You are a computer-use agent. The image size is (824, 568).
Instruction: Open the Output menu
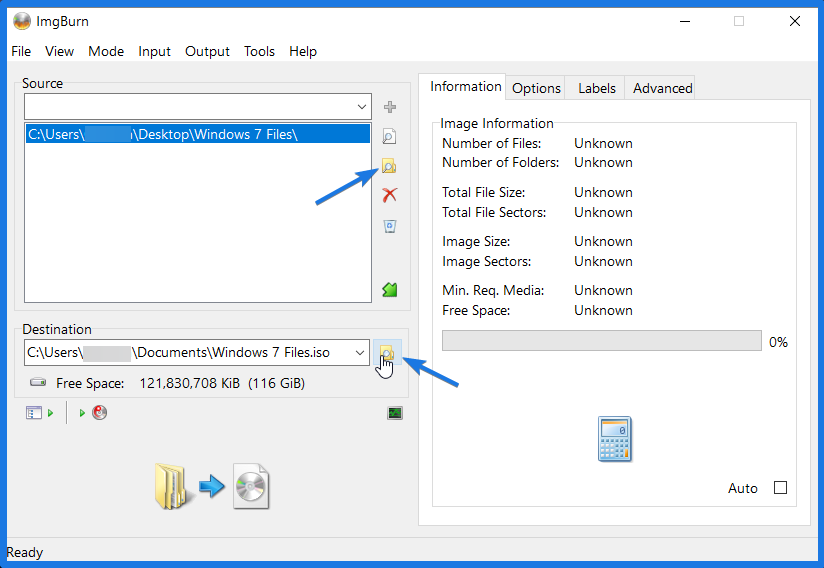click(208, 51)
